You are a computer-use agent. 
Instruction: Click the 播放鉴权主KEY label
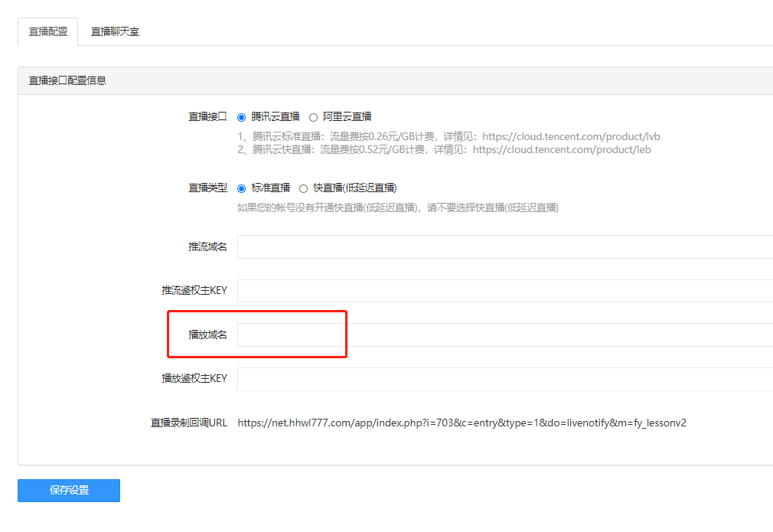(x=194, y=379)
